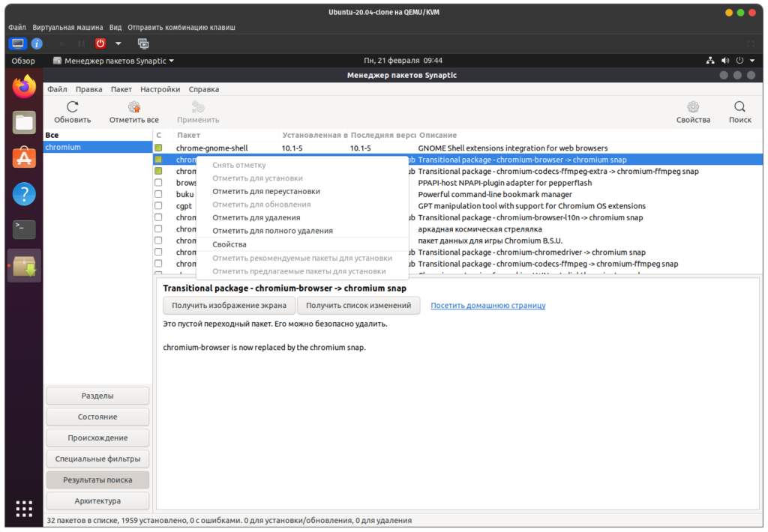Open the Поиск search tool
Viewport: 768px width, 532px height.
pyautogui.click(x=739, y=107)
